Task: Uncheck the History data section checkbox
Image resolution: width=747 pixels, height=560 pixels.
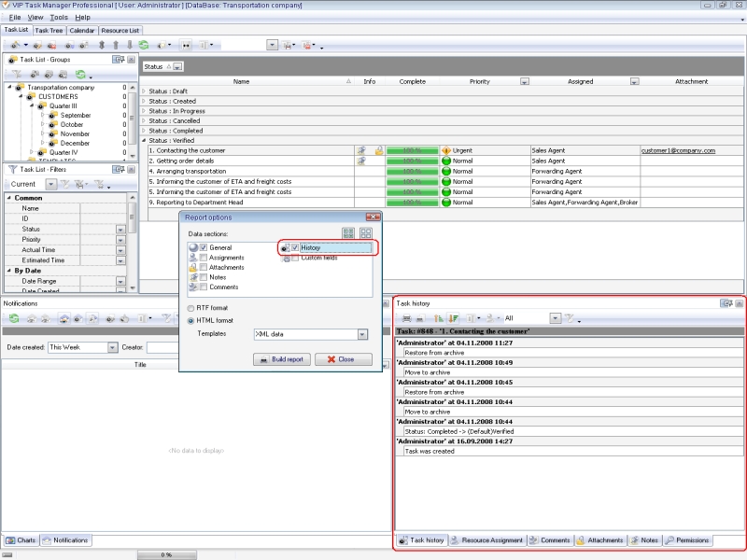Action: (x=295, y=247)
